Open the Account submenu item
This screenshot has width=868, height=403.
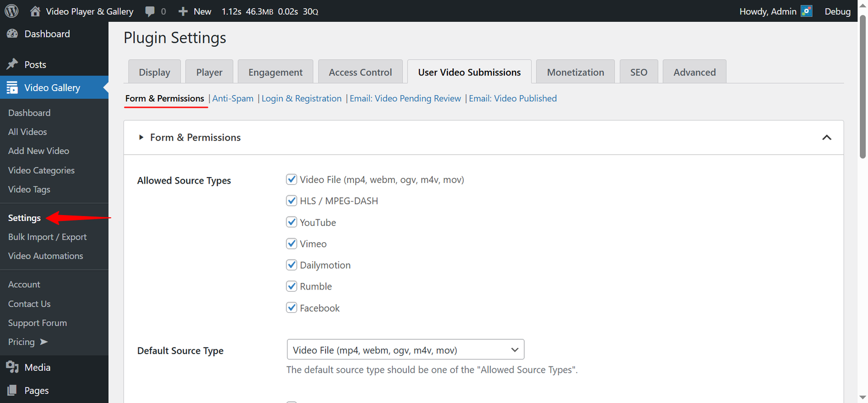point(24,284)
